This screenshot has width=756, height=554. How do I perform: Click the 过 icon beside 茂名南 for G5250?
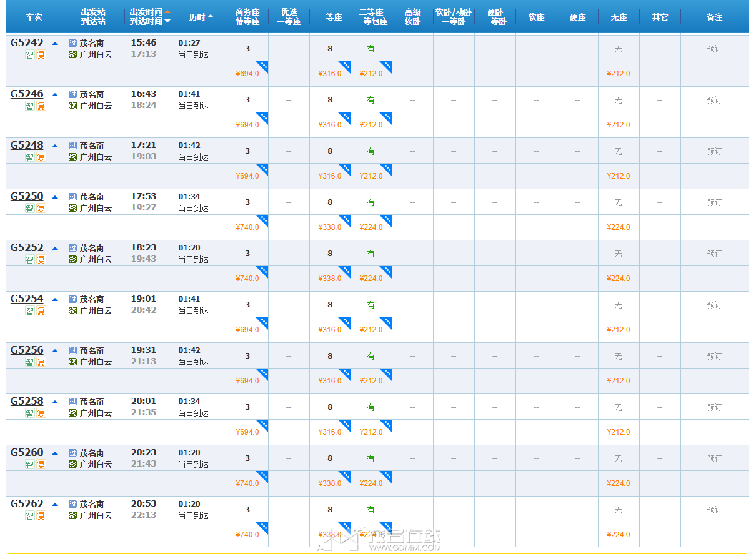tap(73, 197)
